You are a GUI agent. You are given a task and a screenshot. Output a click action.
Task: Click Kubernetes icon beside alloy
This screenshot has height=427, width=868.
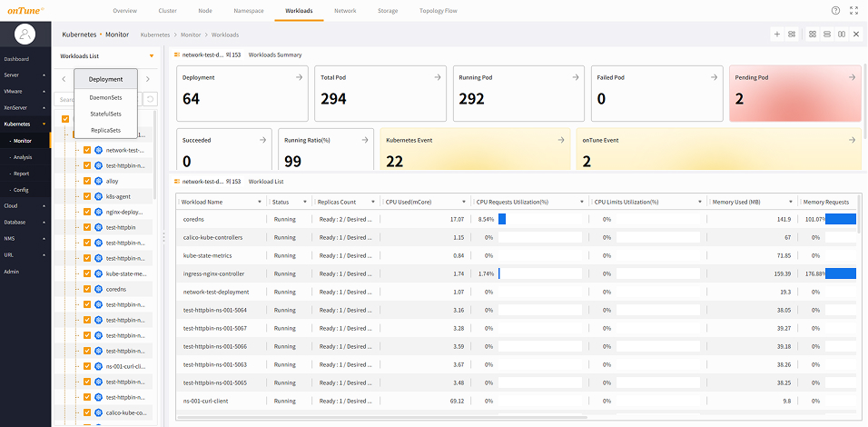click(x=99, y=181)
